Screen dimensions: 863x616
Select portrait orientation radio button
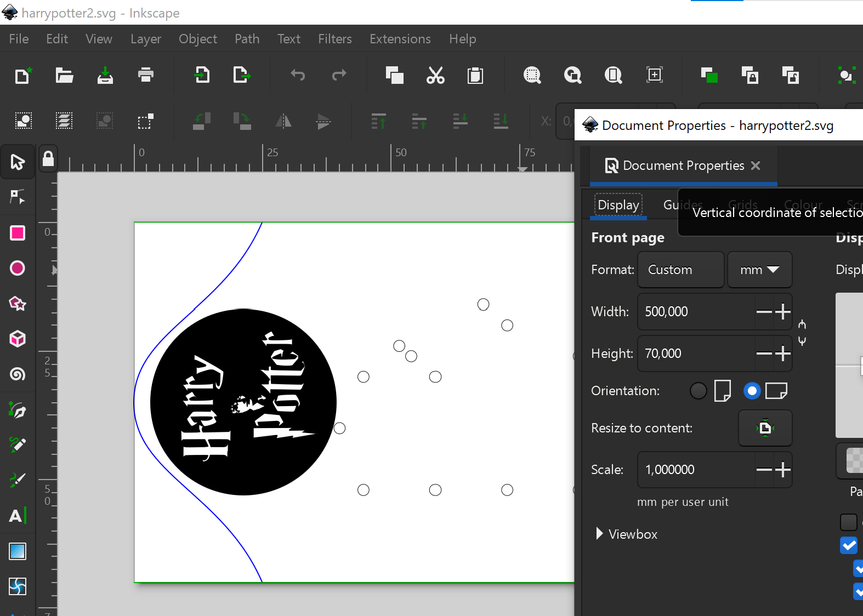tap(698, 391)
